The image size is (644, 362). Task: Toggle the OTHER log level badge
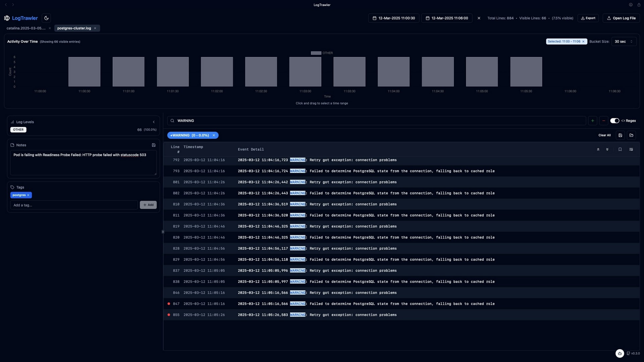pos(18,130)
